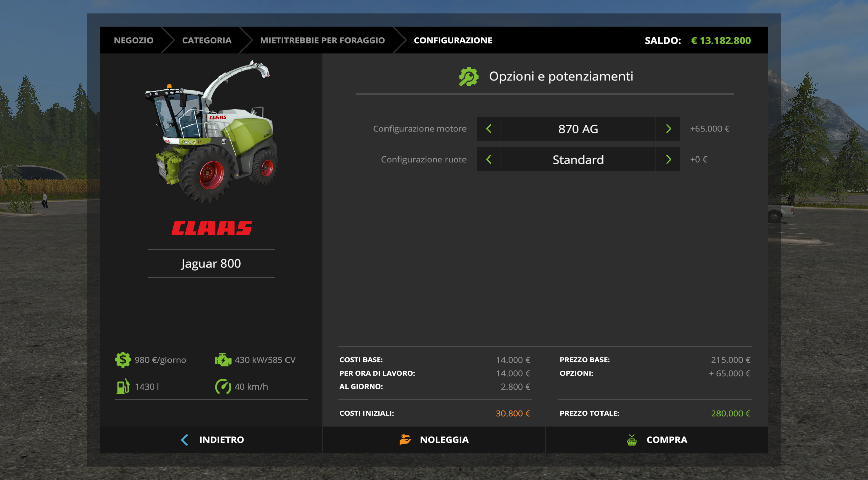The height and width of the screenshot is (480, 868).
Task: Click the balance amount € 13.182.800
Action: point(721,41)
